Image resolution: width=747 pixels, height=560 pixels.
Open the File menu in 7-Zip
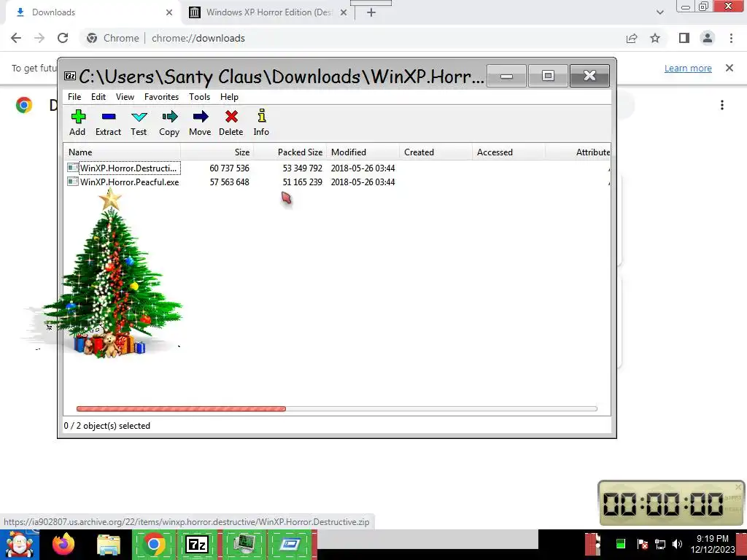pyautogui.click(x=74, y=97)
